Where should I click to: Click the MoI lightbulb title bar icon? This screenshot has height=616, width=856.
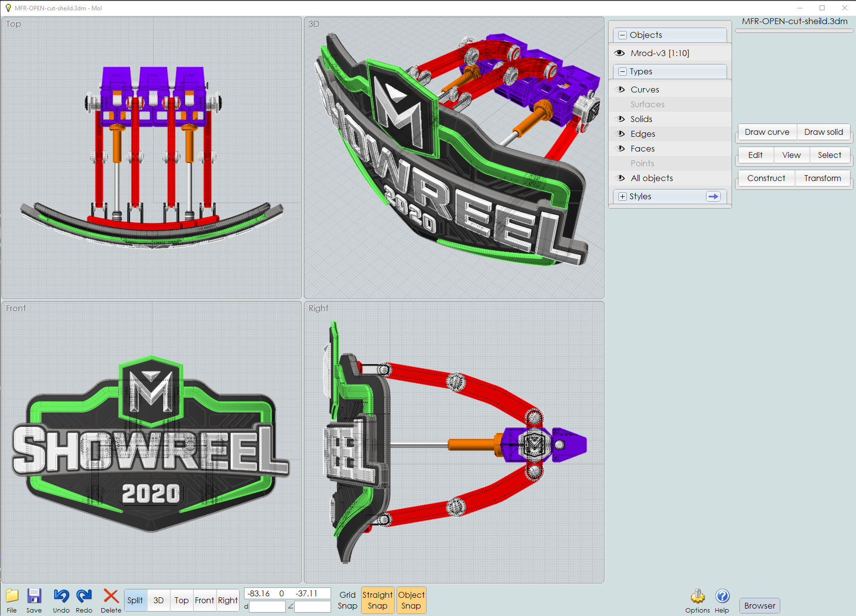click(x=8, y=8)
